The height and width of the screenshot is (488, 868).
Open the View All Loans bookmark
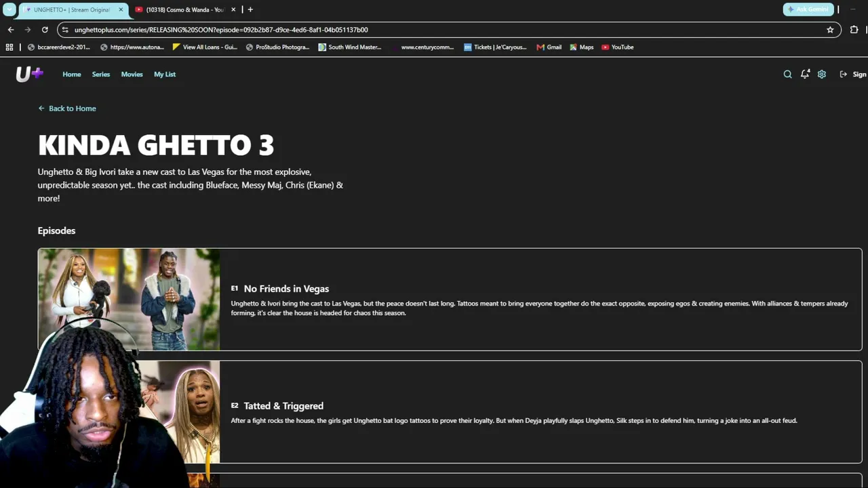coord(205,47)
